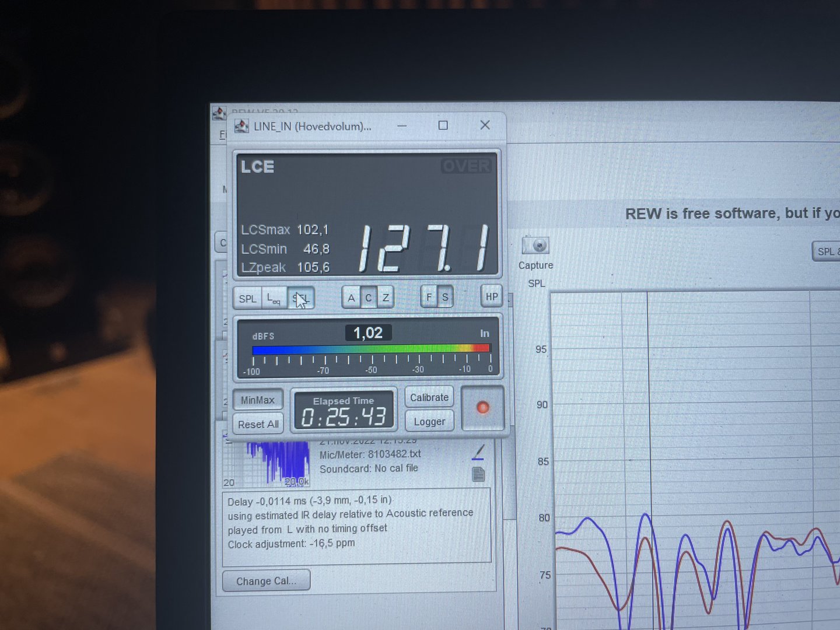This screenshot has height=630, width=840.
Task: Click the LCE label in the meter display
Action: tap(257, 167)
